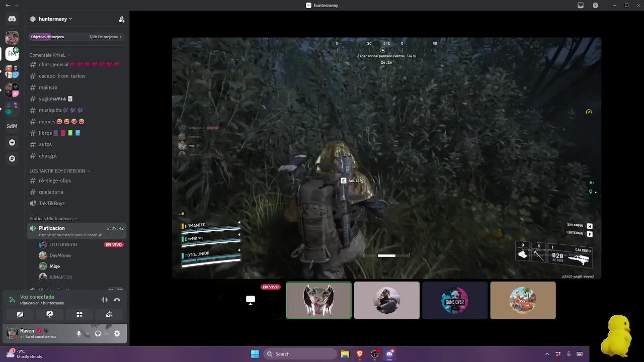Open microphone input options chevron
Screen dimensions: 644x362
tap(87, 333)
